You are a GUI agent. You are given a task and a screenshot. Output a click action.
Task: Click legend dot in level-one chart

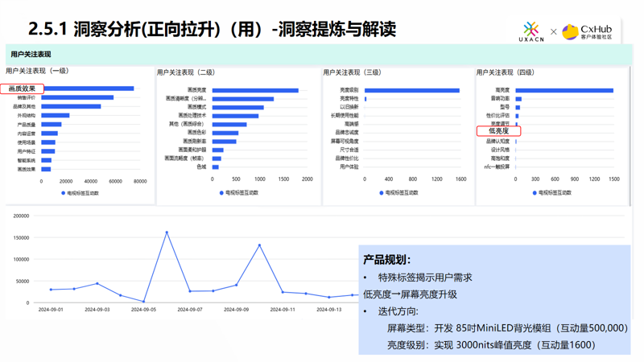click(64, 193)
